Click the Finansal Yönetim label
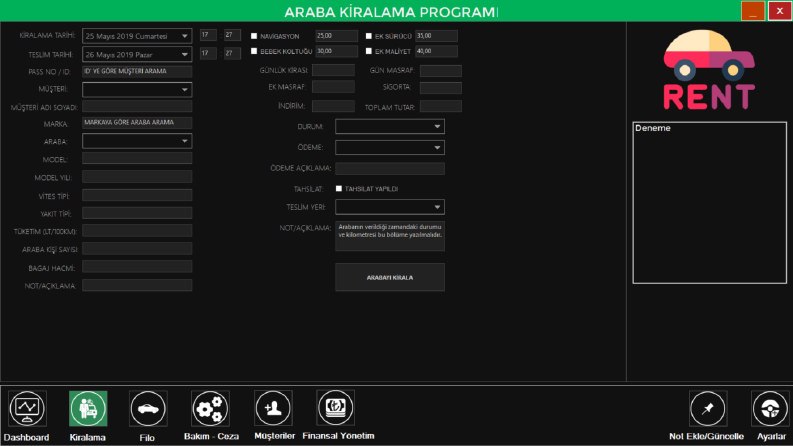This screenshot has height=446, width=793. 338,435
